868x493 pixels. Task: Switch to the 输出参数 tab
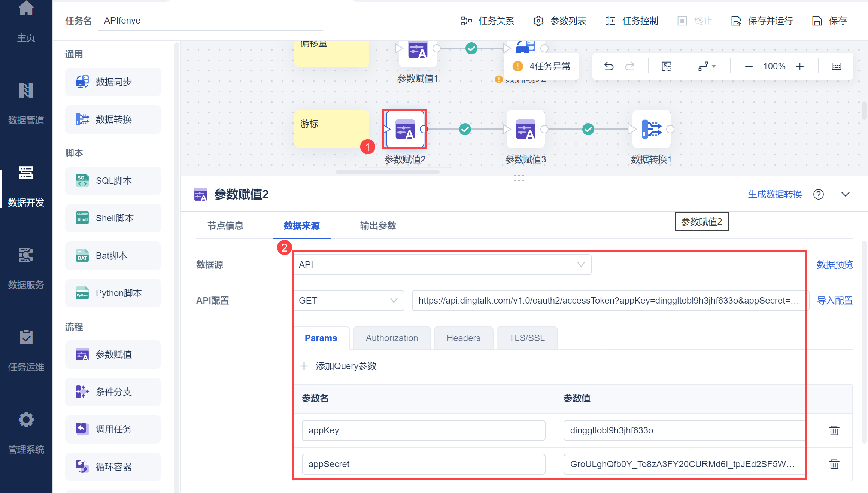tap(378, 226)
